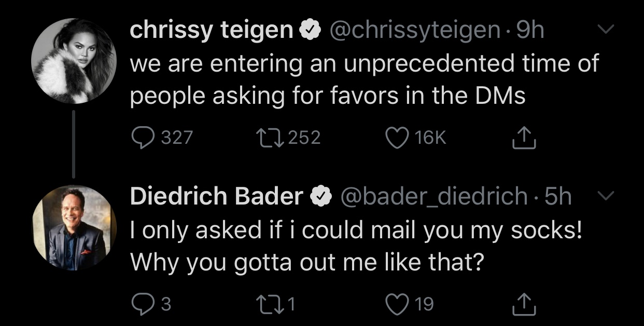Open tweet text about favors in DMs
The width and height of the screenshot is (644, 326).
tap(363, 79)
